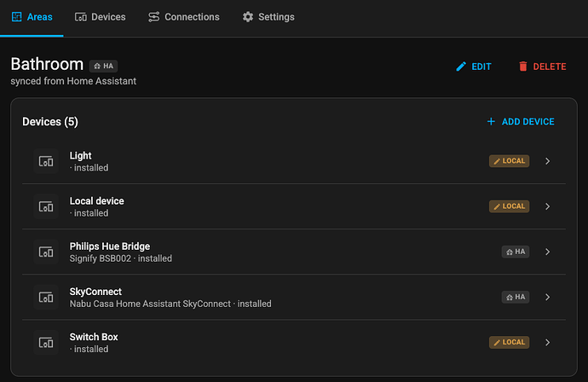Open the Settings tab
The image size is (588, 382).
coord(268,17)
